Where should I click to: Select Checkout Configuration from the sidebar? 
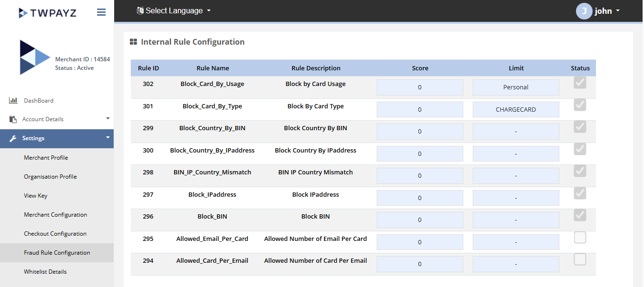pyautogui.click(x=55, y=234)
